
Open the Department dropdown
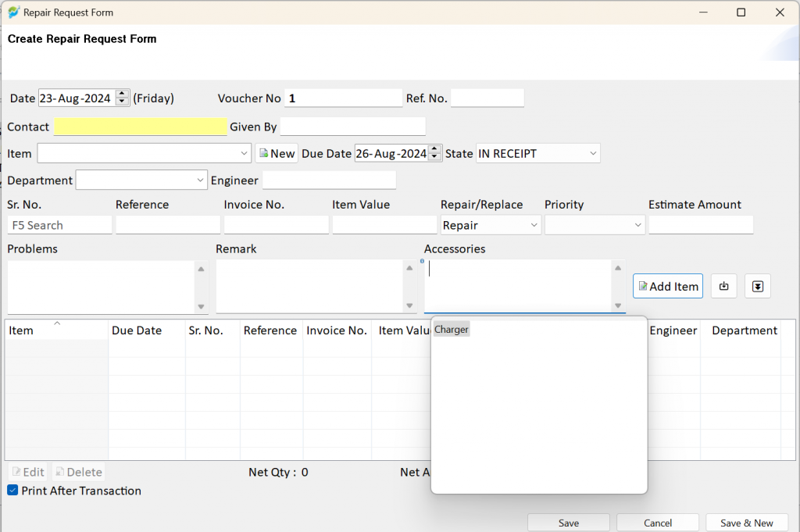pos(200,180)
